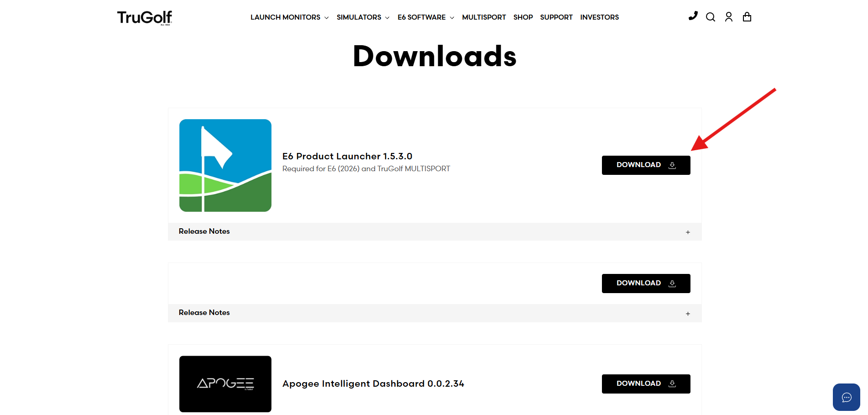Expand the Simulators menu

[363, 17]
